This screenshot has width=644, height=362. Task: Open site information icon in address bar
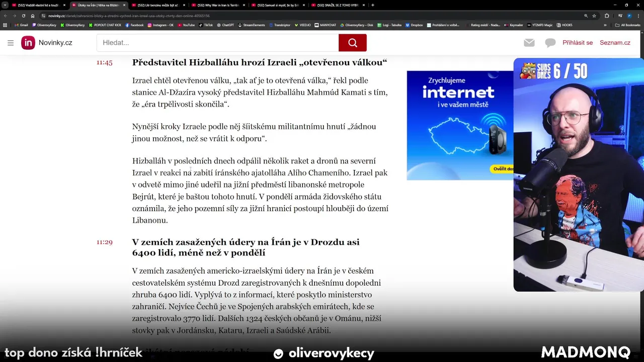pyautogui.click(x=43, y=16)
